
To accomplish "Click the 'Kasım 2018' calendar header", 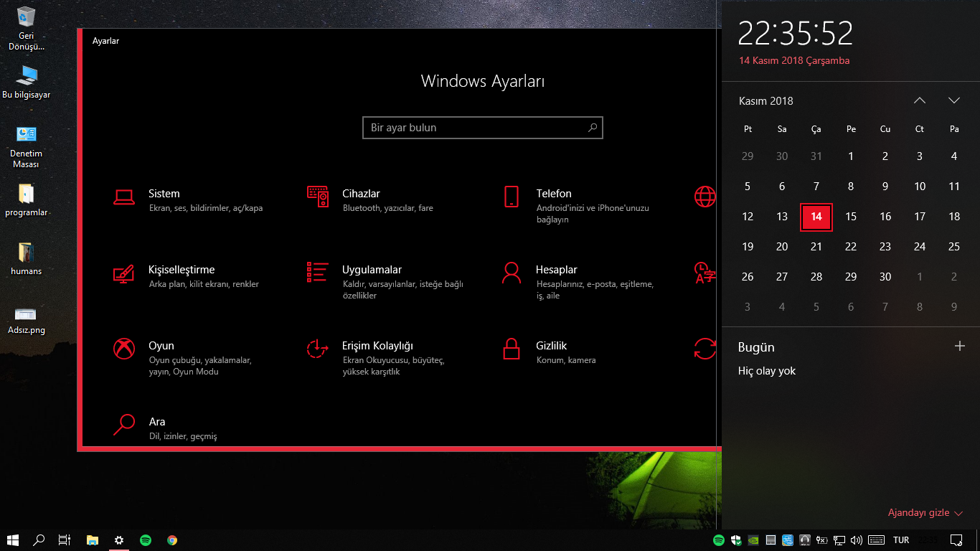I will 766,101.
